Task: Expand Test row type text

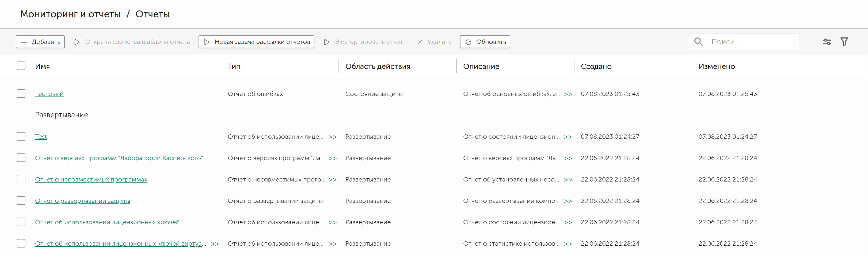Action: (333, 137)
